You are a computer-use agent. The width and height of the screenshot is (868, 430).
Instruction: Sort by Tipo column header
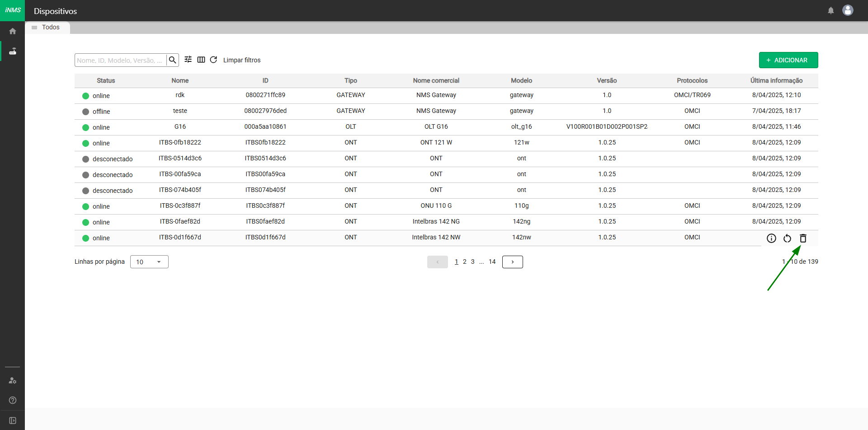(351, 80)
